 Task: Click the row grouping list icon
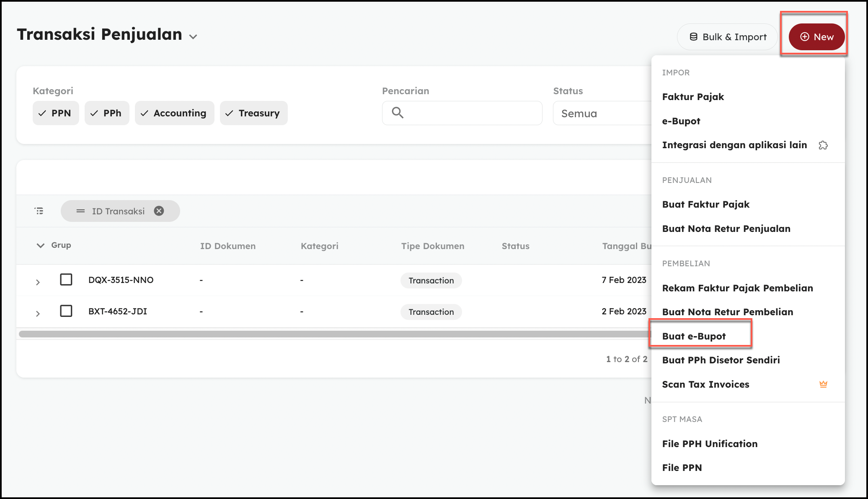click(39, 211)
